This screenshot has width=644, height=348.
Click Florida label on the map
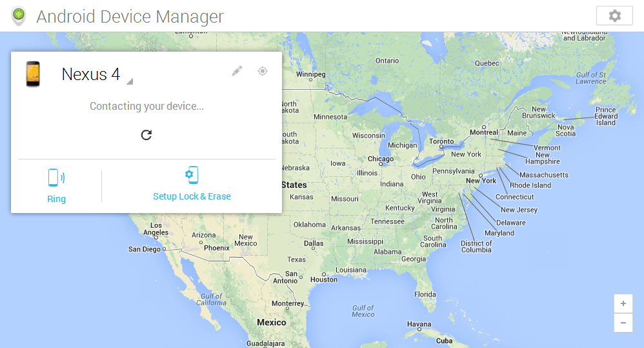(425, 294)
